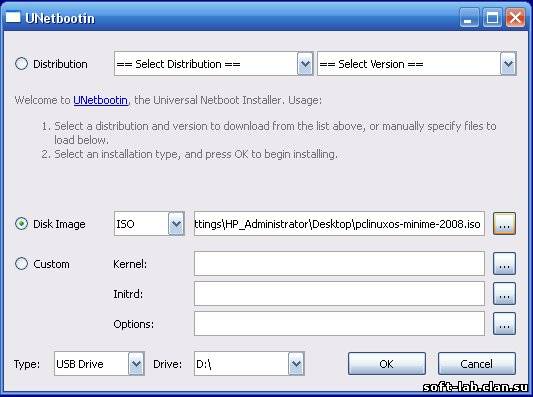Close the UNetbootin window
Image resolution: width=533 pixels, height=397 pixels.
click(515, 17)
